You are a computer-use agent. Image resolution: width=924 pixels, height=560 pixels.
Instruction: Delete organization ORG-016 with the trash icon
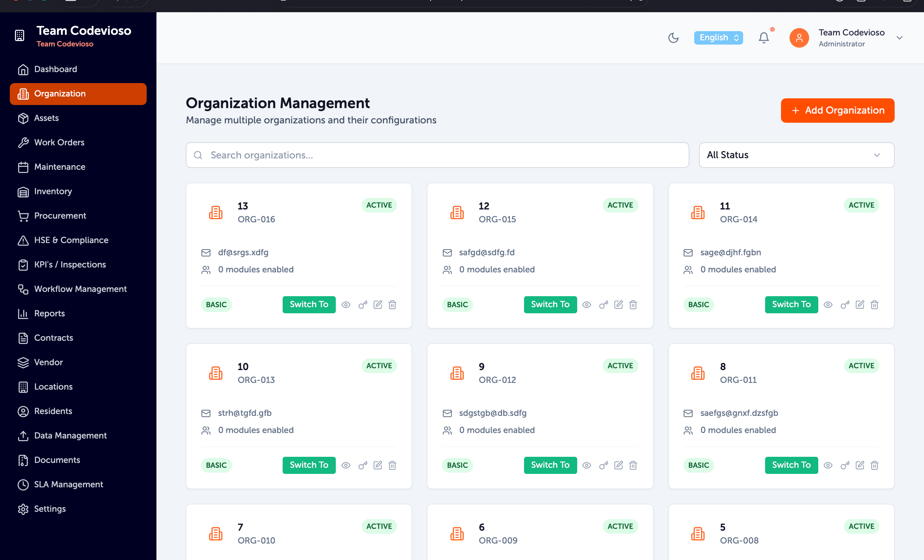[392, 305]
